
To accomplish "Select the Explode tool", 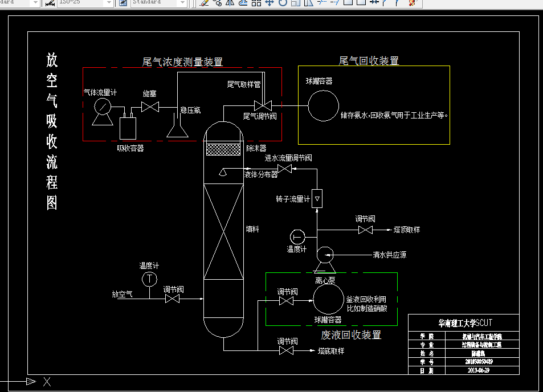I will coord(411,3).
